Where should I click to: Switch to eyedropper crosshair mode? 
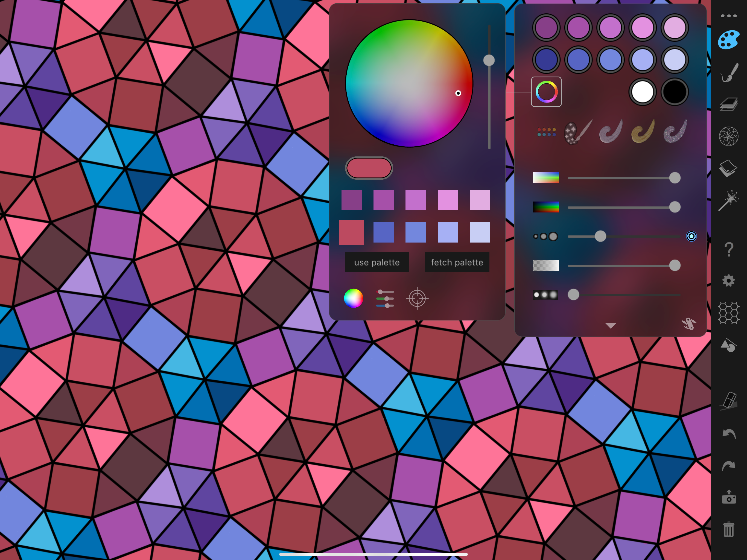417,299
